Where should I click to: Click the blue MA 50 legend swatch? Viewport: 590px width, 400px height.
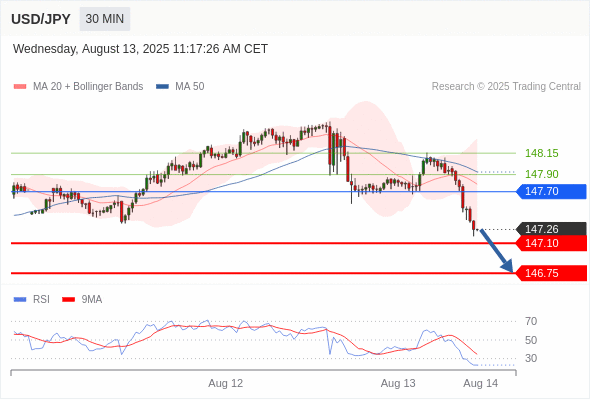(x=162, y=87)
